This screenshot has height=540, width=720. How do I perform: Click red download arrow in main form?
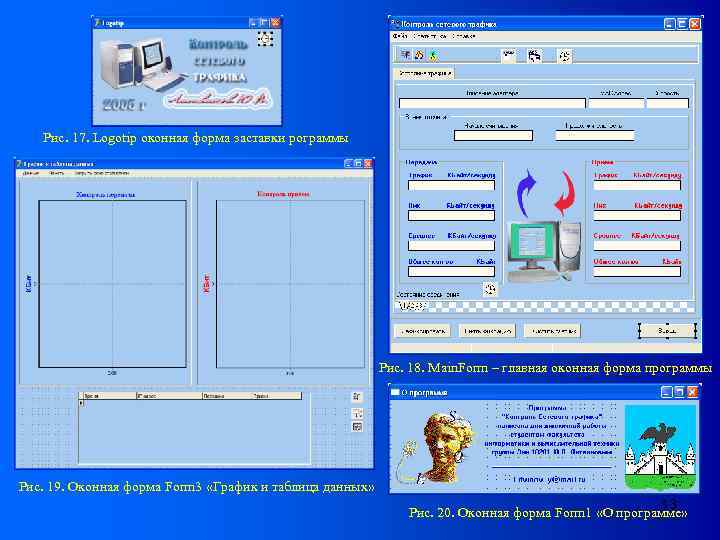click(x=565, y=193)
